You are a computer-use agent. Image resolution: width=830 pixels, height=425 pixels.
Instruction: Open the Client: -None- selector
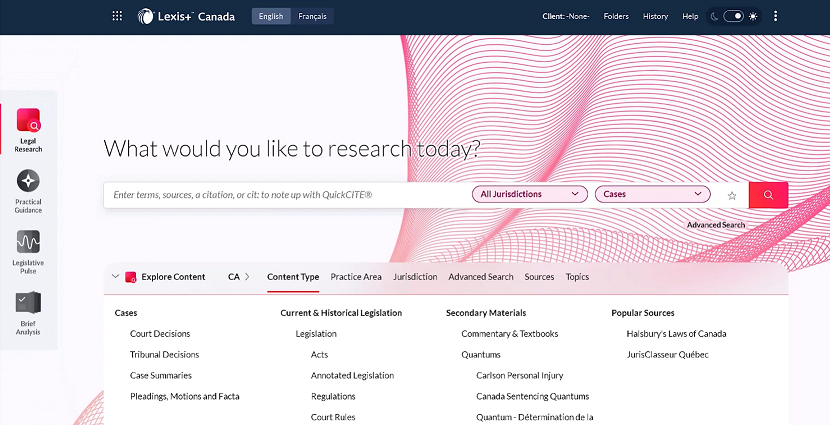[x=566, y=16]
